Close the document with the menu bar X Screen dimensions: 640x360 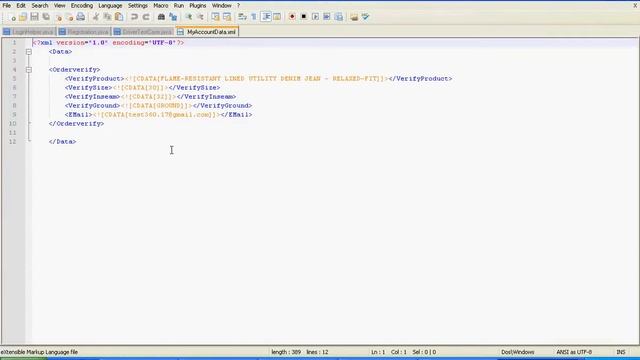(635, 5)
